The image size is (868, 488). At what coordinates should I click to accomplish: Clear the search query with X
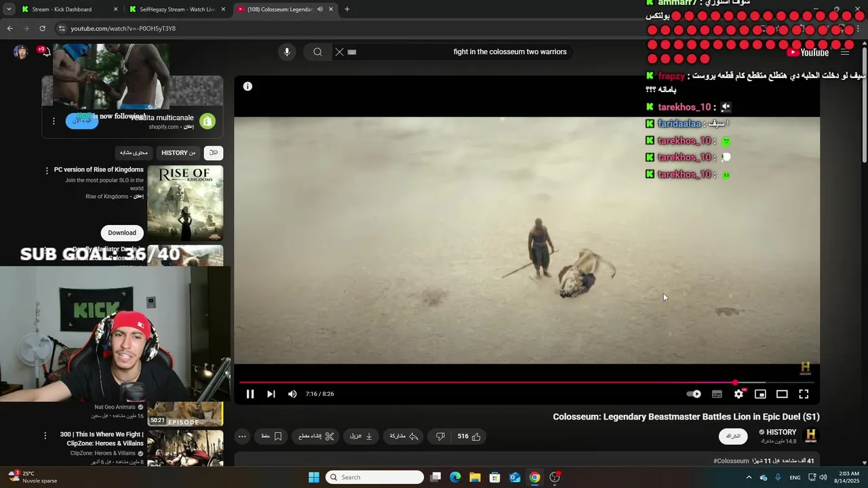pyautogui.click(x=340, y=52)
